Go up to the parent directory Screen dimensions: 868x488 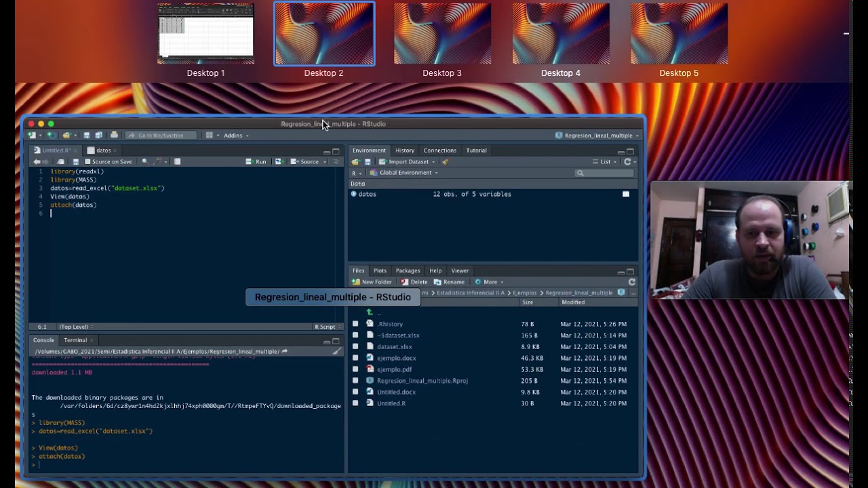click(x=370, y=312)
